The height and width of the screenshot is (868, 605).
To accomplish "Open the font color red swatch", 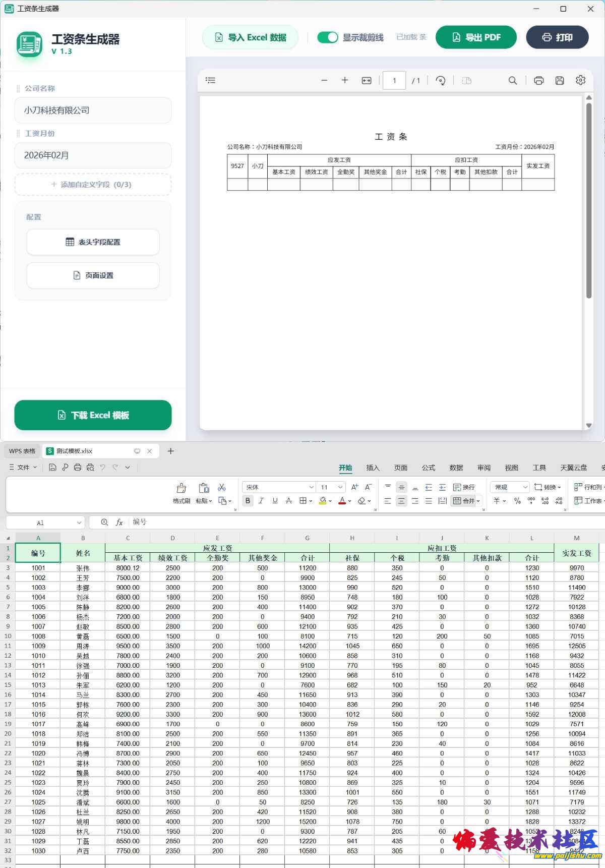I will click(x=342, y=501).
